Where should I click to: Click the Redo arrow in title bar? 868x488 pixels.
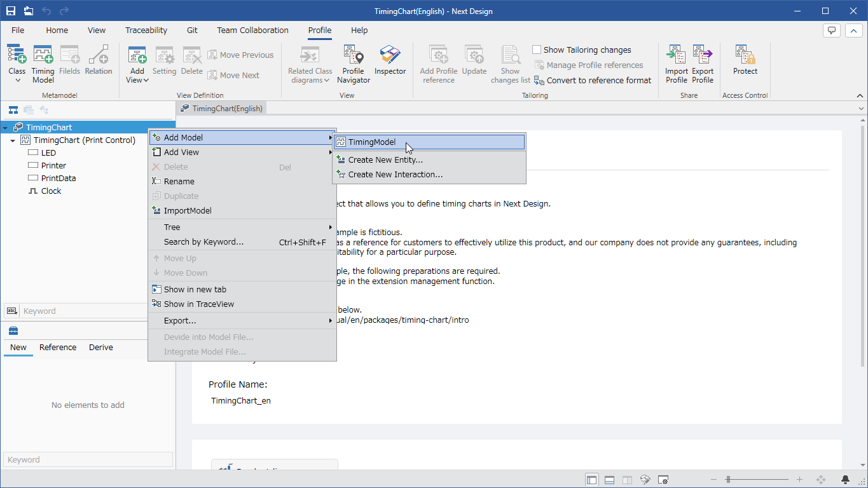click(x=64, y=11)
